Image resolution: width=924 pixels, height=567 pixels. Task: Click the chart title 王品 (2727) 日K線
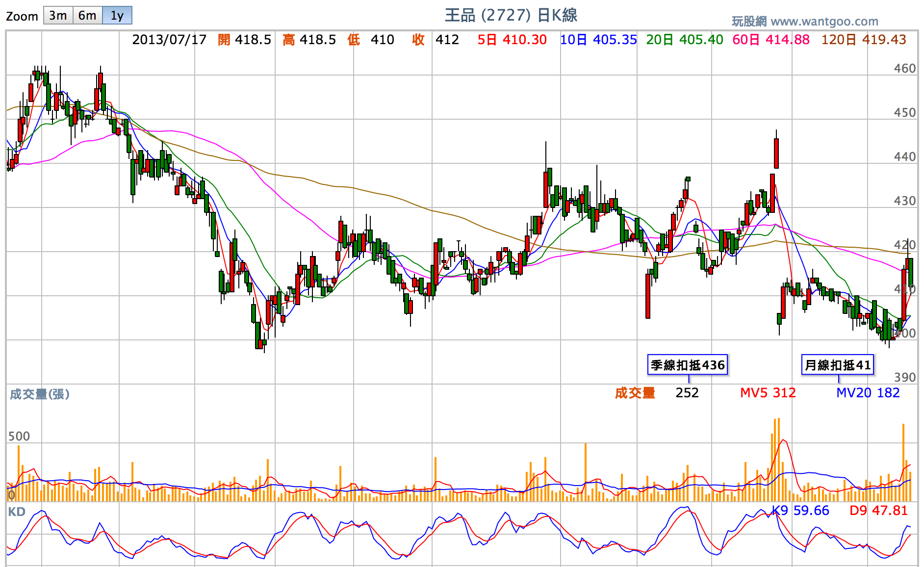coord(511,15)
